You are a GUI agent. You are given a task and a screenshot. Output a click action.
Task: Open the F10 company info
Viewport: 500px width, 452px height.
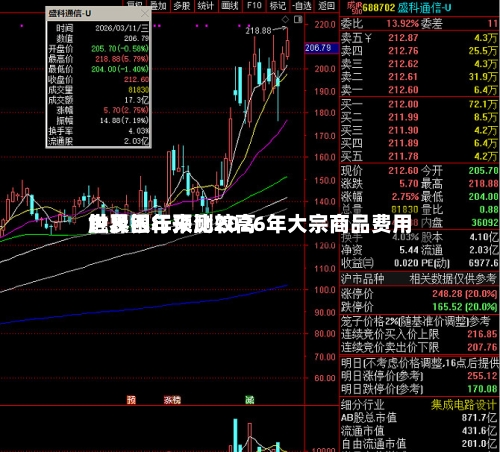click(254, 5)
